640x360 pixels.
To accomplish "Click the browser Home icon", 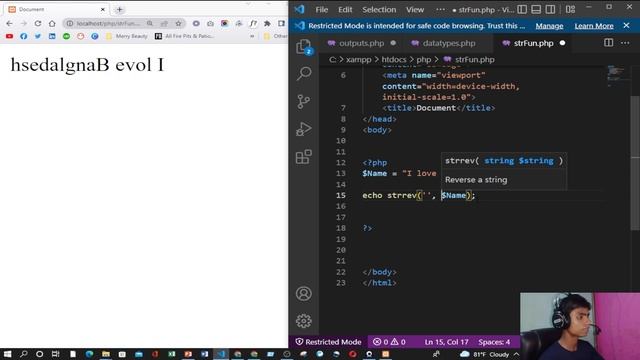I will (x=52, y=24).
